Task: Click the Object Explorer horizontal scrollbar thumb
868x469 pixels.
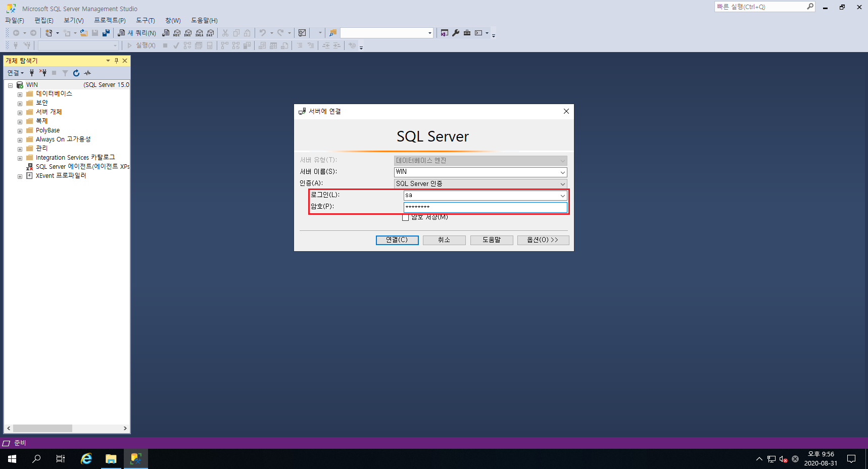Action: 42,428
